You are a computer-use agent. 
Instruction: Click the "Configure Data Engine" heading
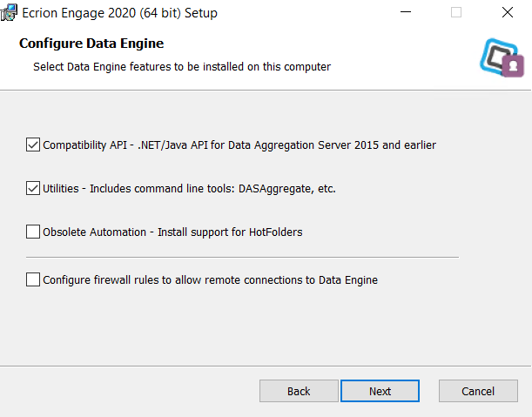tap(91, 44)
